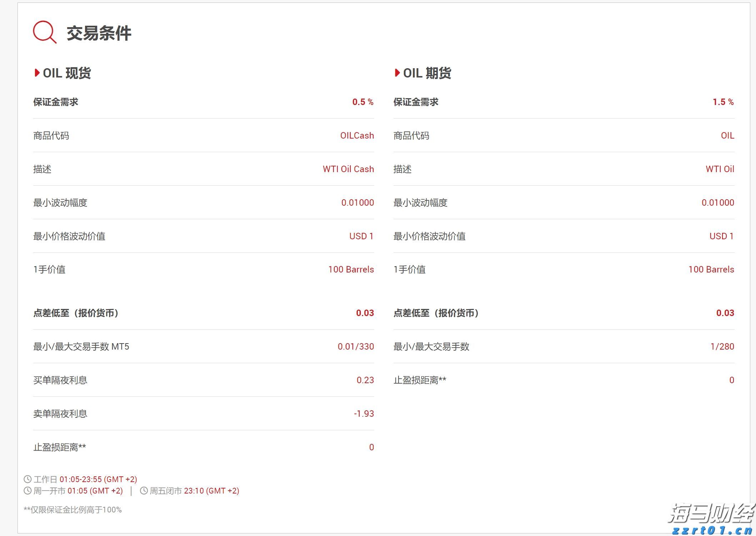Switch to the OIL 现货 column
This screenshot has height=536, width=756.
67,73
